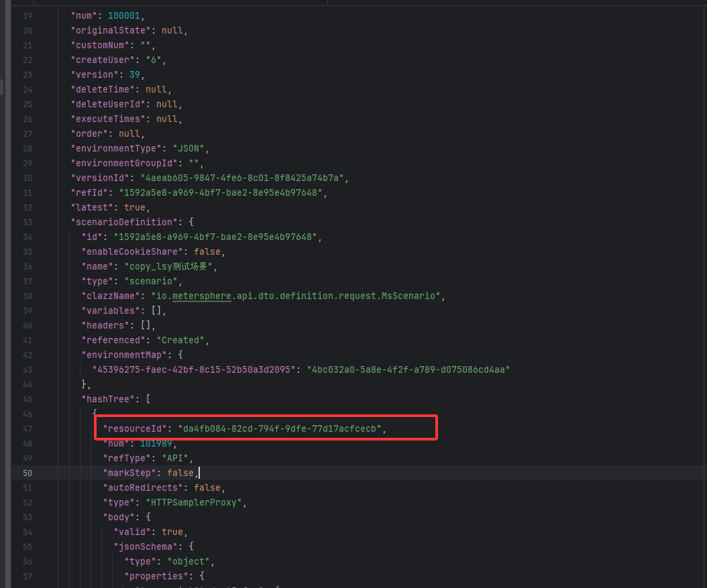Click the "markStep" key

coord(129,473)
